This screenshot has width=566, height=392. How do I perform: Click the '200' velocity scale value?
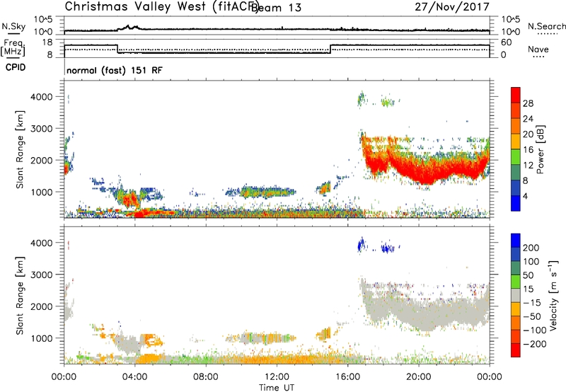pos(531,248)
